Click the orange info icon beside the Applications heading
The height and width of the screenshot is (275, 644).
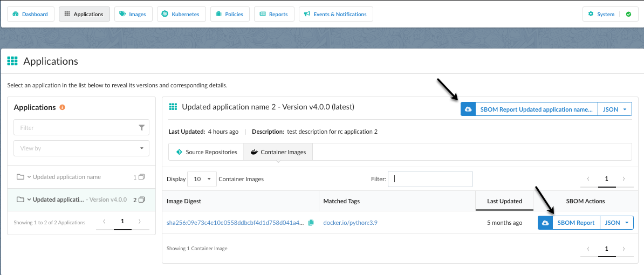coord(63,107)
